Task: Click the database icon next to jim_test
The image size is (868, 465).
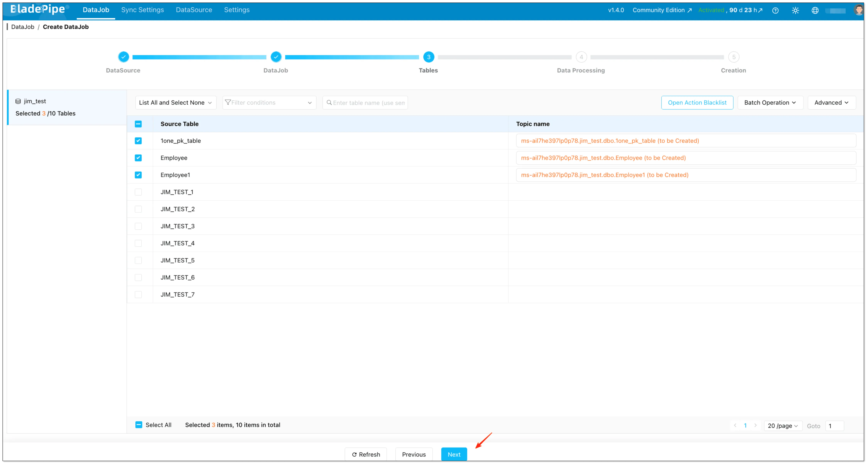Action: point(18,101)
